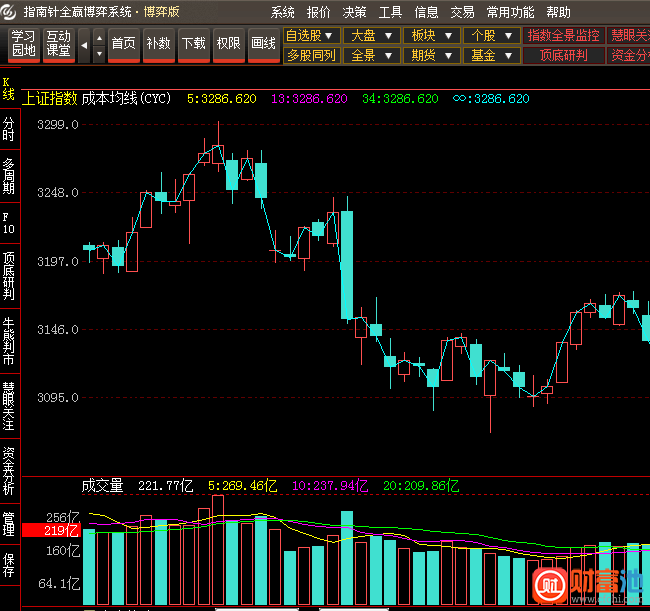The image size is (650, 611).
Task: Click the 成交量 volume indicator label
Action: click(x=102, y=485)
